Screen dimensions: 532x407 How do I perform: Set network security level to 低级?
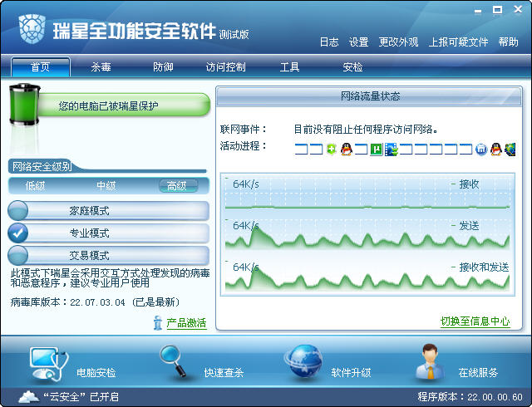click(35, 186)
